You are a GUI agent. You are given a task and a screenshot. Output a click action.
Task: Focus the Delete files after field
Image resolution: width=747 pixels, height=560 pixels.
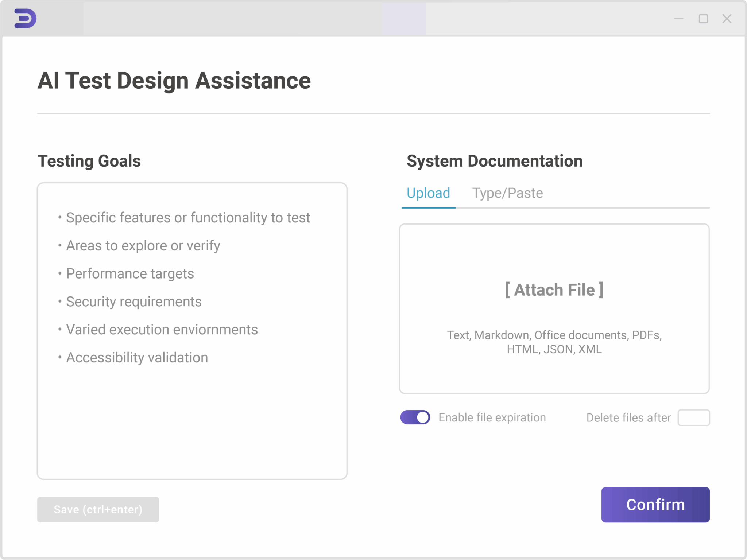(693, 417)
